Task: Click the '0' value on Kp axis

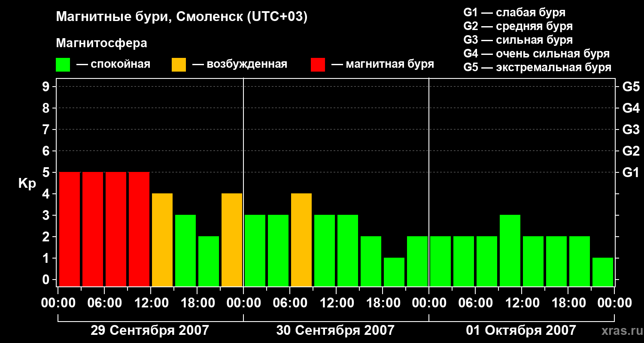Action: coord(47,280)
